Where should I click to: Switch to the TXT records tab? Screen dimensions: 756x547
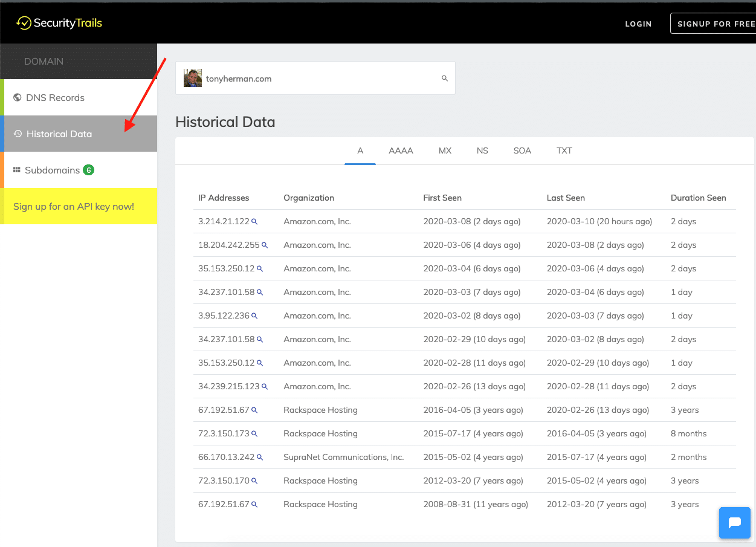click(x=564, y=151)
